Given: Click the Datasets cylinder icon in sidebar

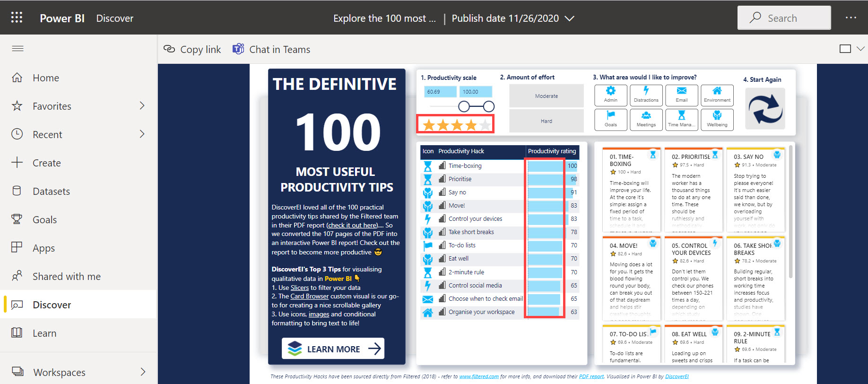Looking at the screenshot, I should [17, 191].
